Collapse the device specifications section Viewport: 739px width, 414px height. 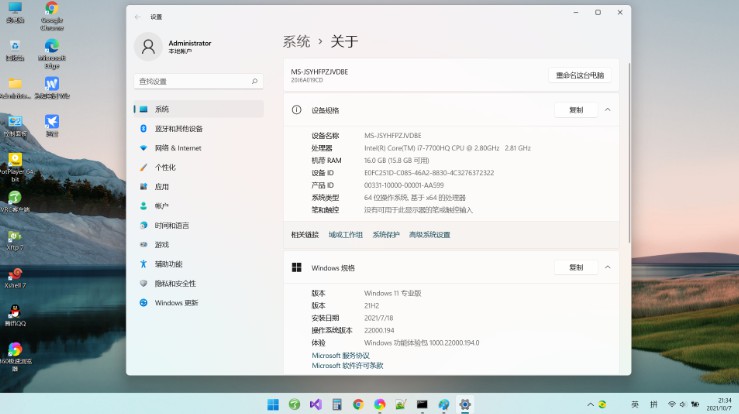coord(608,109)
